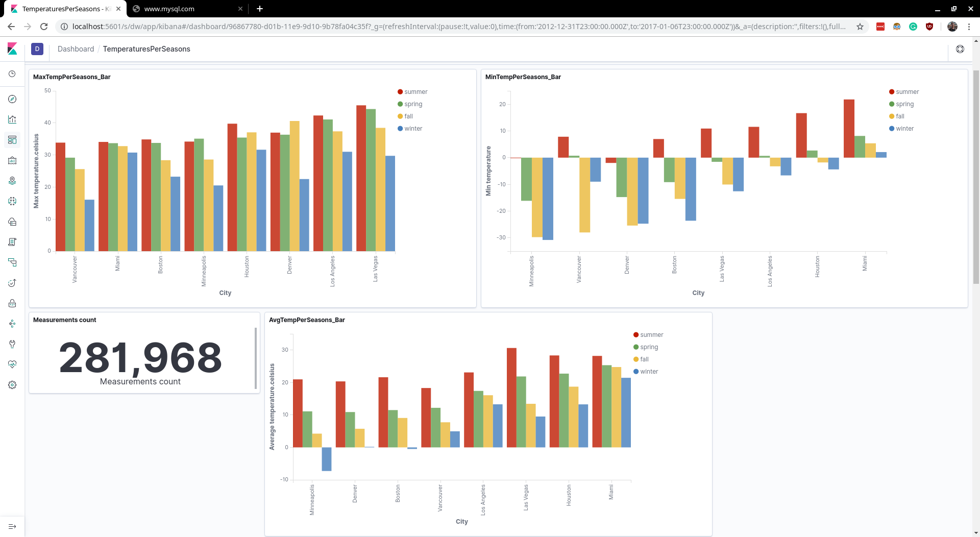The image size is (980, 537).
Task: Open APM icon in sidebar
Action: click(x=12, y=262)
